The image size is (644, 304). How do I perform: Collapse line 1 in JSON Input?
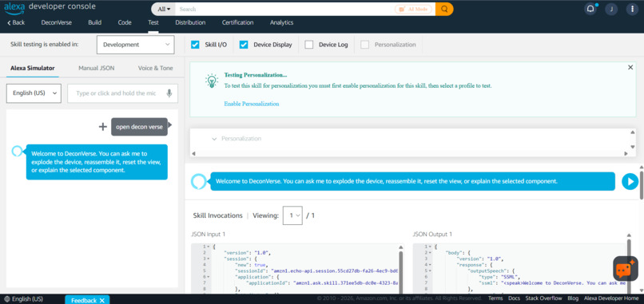click(x=209, y=247)
